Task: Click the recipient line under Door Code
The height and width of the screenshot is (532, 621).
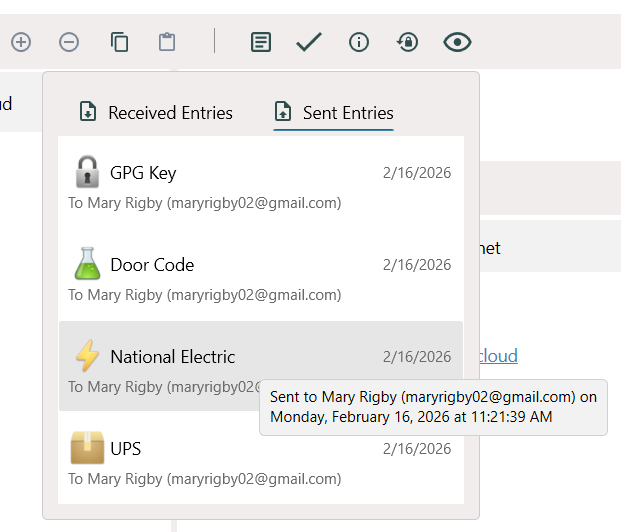Action: click(x=205, y=295)
